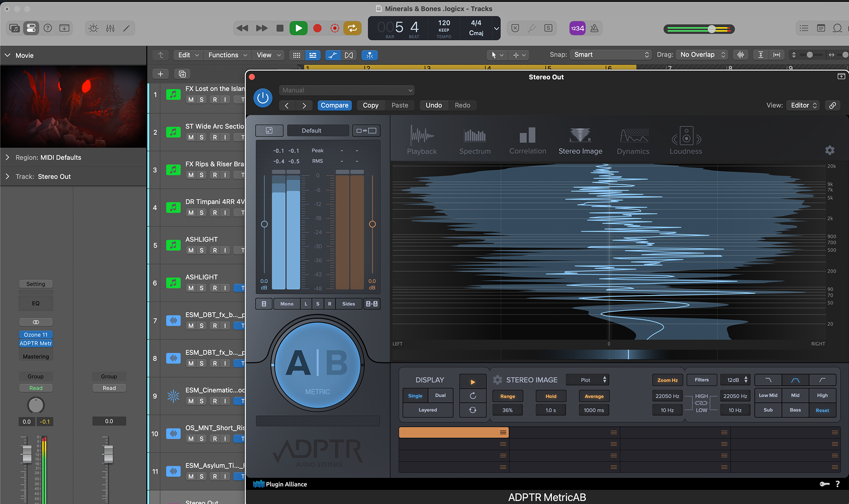This screenshot has width=849, height=504.
Task: Open the Mixer faders icon
Action: (x=110, y=28)
